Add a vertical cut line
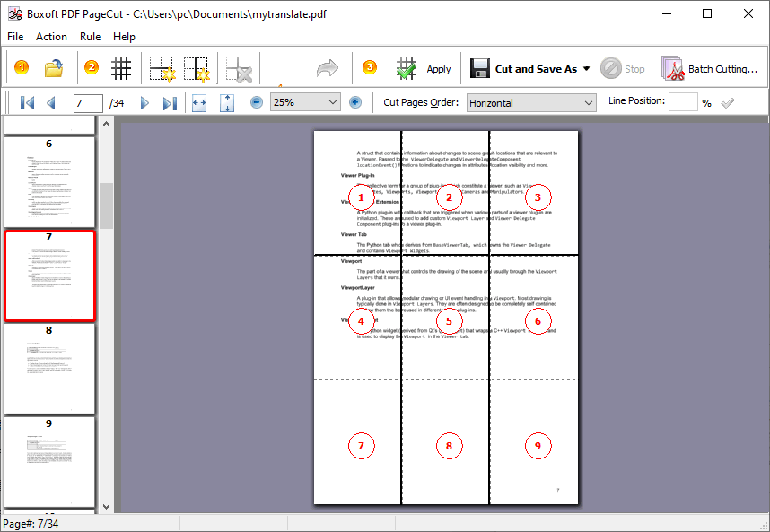This screenshot has height=532, width=770. (197, 68)
